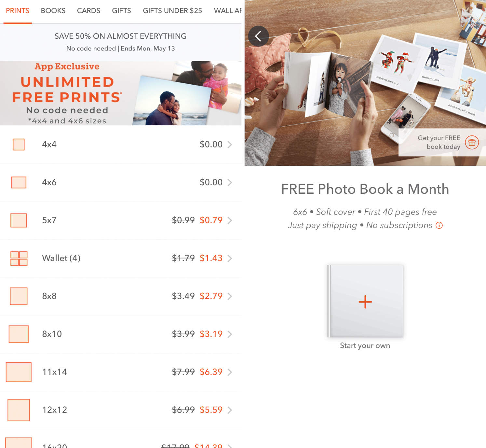The image size is (486, 448).
Task: Switch to the BOOKS tab
Action: coord(53,11)
